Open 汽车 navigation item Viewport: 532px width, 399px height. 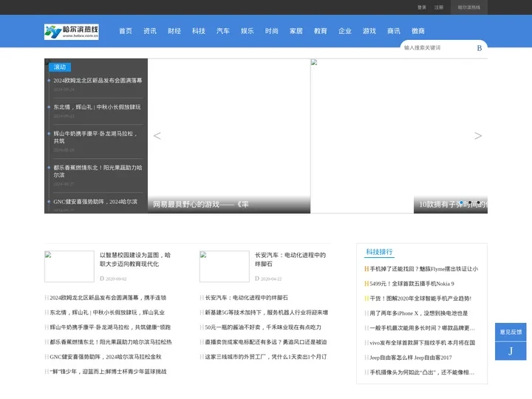pyautogui.click(x=223, y=31)
